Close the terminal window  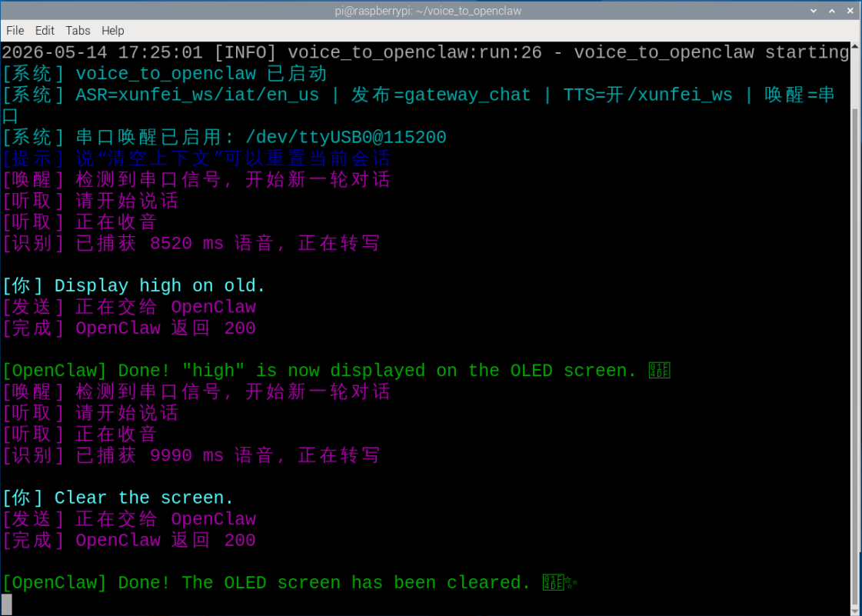pyautogui.click(x=850, y=11)
